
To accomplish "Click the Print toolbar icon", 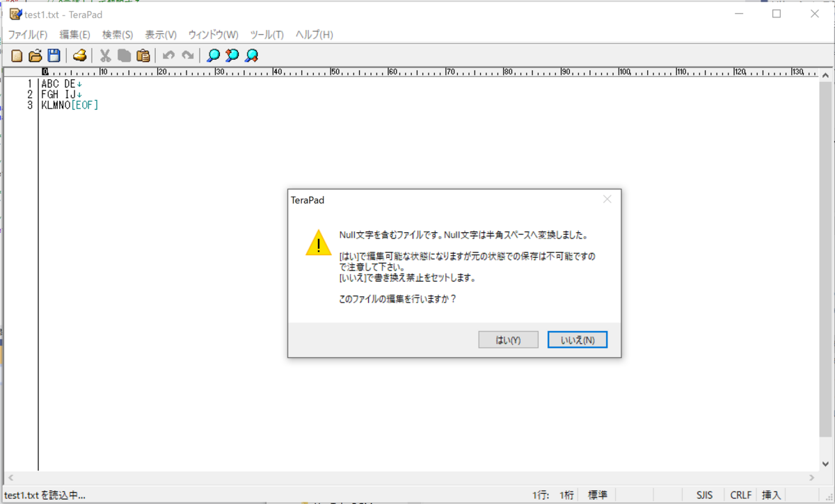I will click(x=80, y=56).
